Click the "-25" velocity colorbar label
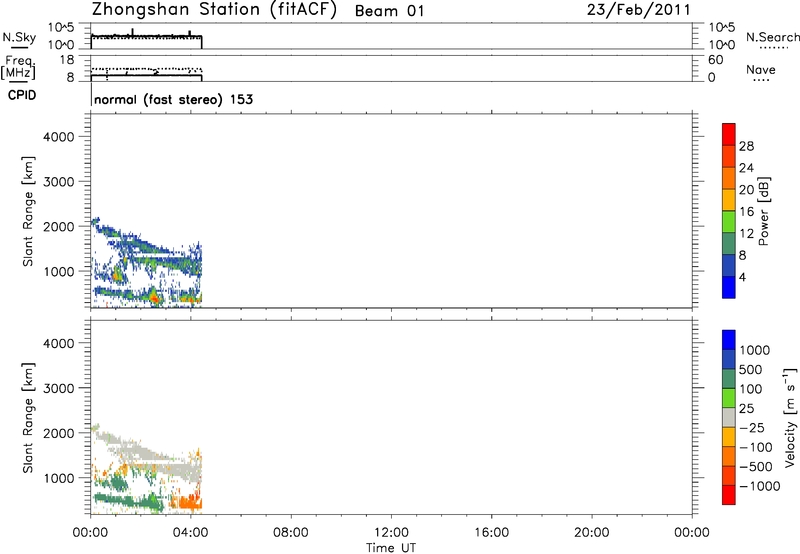This screenshot has width=800, height=554. 752,428
